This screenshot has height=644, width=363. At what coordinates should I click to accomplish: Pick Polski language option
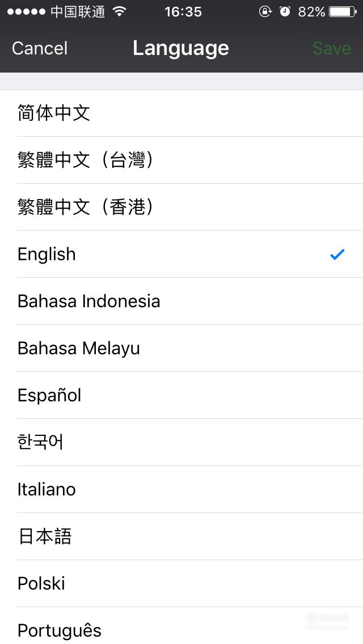tap(181, 583)
